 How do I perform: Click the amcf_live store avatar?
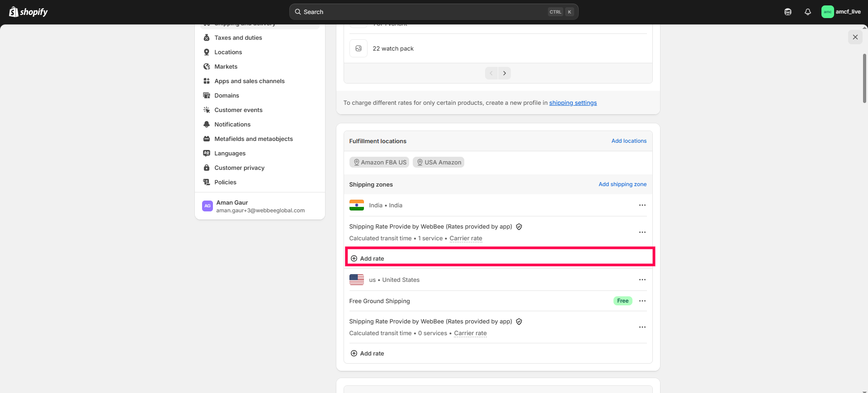pyautogui.click(x=827, y=12)
